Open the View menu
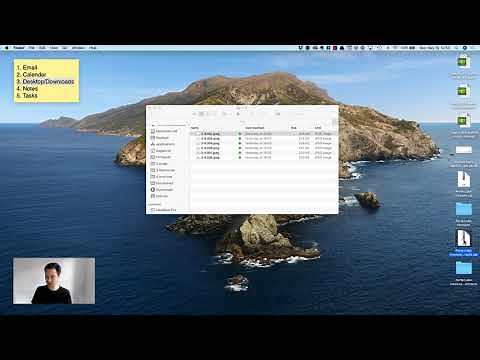Image resolution: width=480 pixels, height=360 pixels. pyautogui.click(x=54, y=48)
